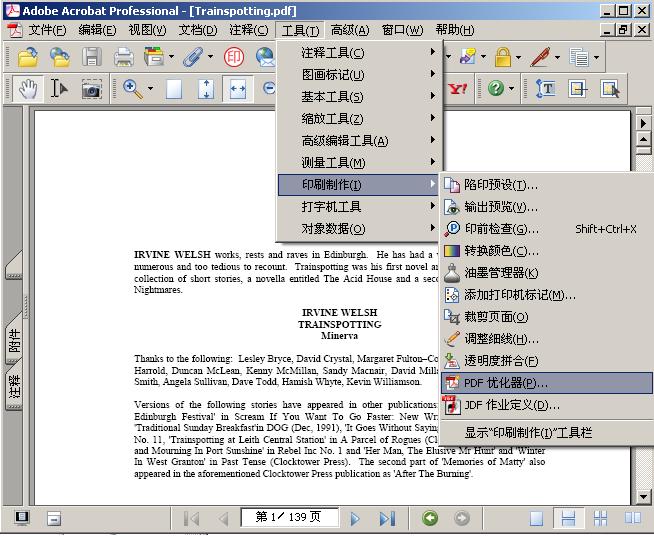Jump to last page button

(386, 518)
